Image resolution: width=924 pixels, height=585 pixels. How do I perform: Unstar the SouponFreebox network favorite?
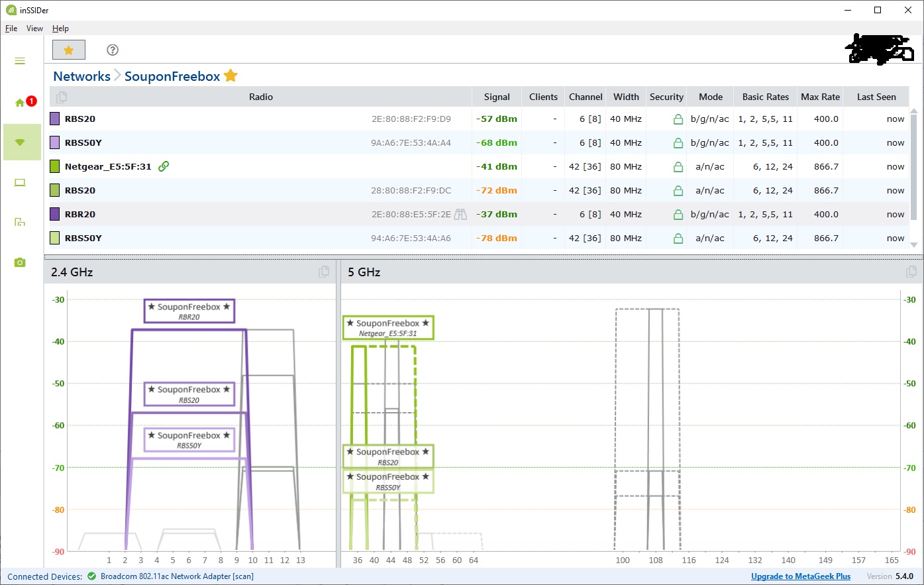pos(231,76)
